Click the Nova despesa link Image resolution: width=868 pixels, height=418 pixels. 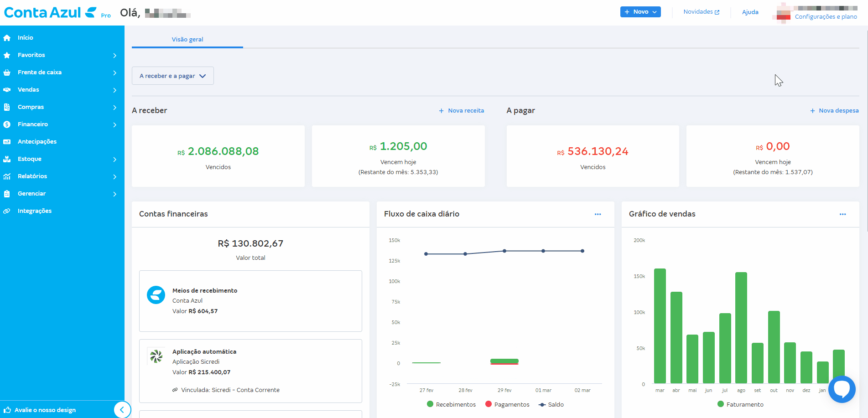[834, 111]
